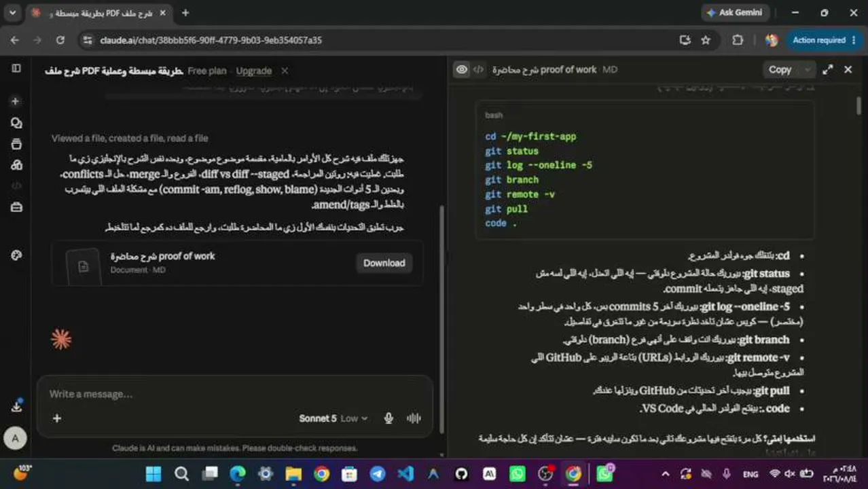Click 'git remote -v' line in bash block

coord(520,194)
